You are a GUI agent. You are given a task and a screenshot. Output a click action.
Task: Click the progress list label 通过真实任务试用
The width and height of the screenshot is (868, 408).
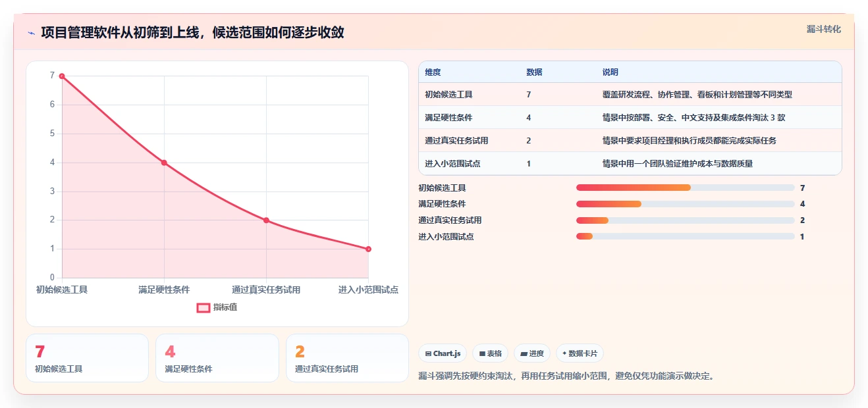point(450,220)
